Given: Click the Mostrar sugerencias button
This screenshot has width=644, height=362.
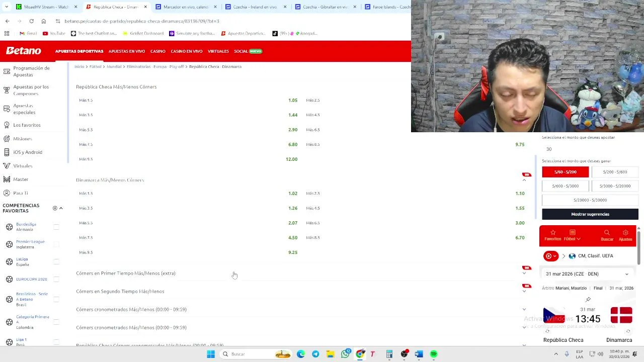Looking at the screenshot, I should pyautogui.click(x=590, y=214).
